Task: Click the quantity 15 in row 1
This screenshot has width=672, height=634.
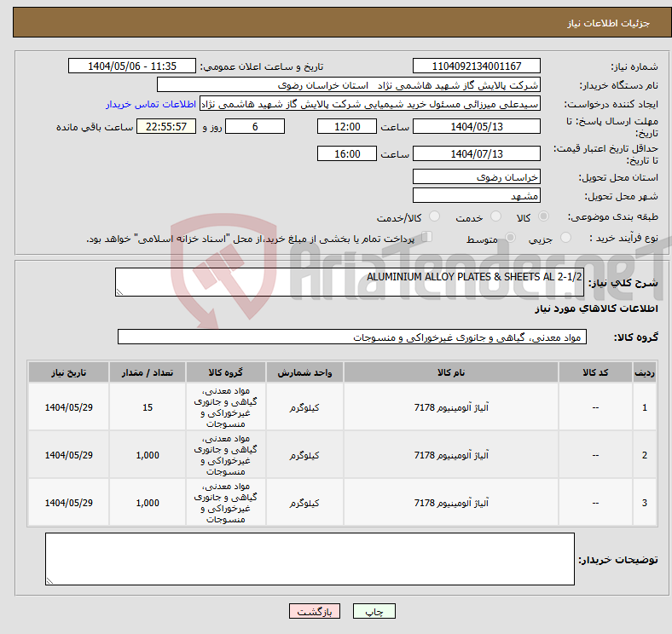Action: coord(148,407)
